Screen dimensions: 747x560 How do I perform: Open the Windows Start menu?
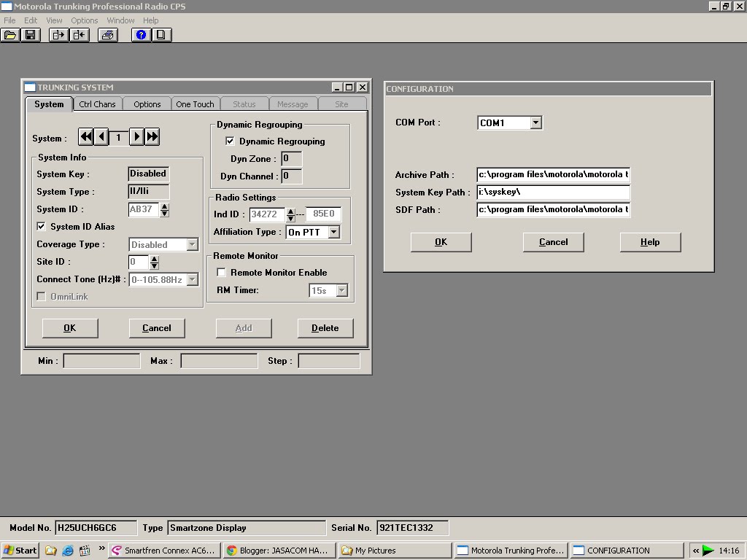point(20,551)
